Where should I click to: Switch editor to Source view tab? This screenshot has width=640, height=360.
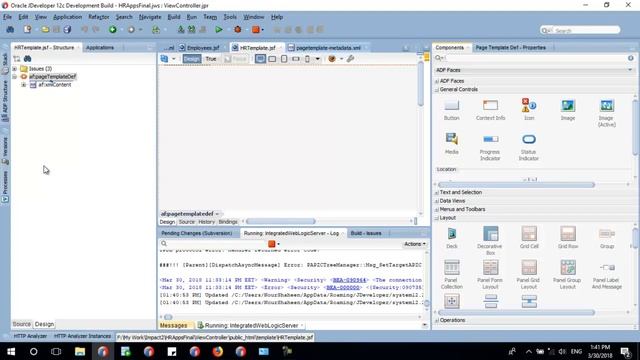tap(187, 222)
